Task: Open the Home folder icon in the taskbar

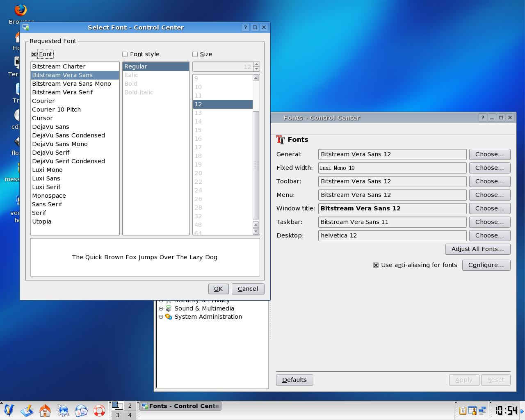Action: (x=45, y=410)
